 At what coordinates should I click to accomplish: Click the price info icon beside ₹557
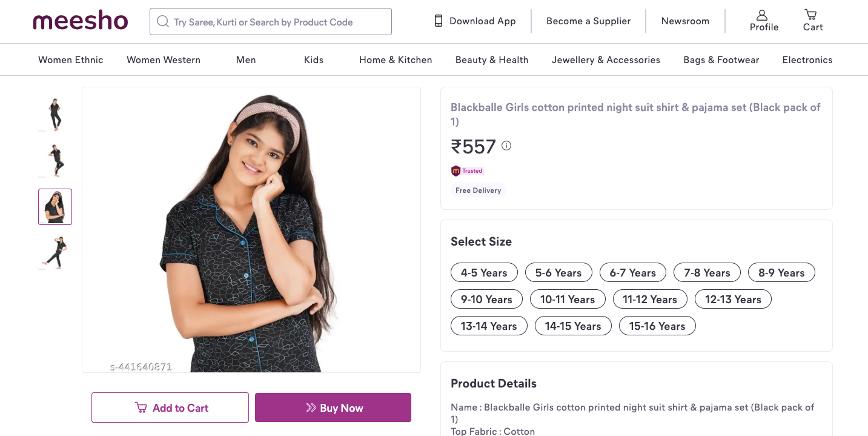pyautogui.click(x=506, y=146)
